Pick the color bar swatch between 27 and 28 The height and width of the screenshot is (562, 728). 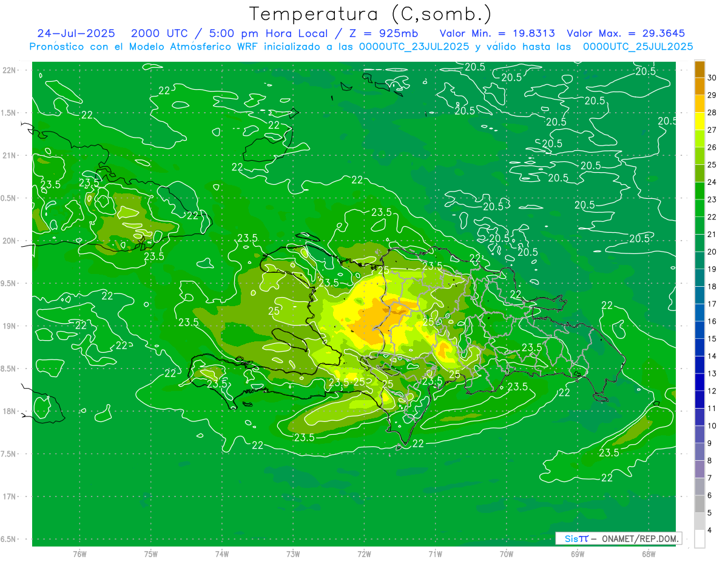tap(699, 121)
